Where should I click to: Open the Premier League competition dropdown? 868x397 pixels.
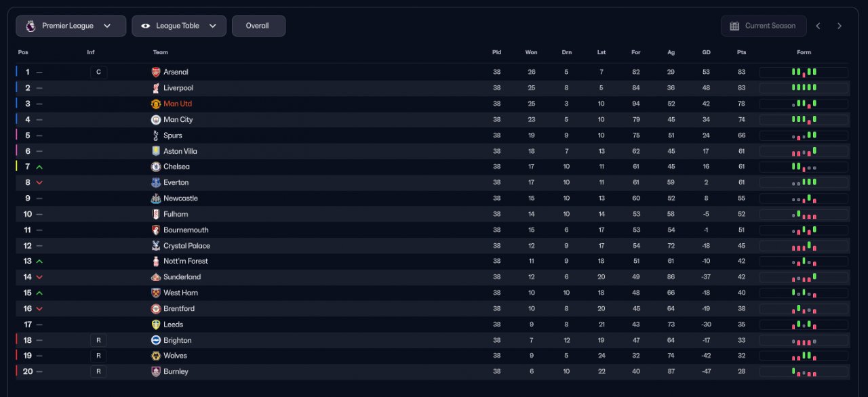tap(71, 26)
